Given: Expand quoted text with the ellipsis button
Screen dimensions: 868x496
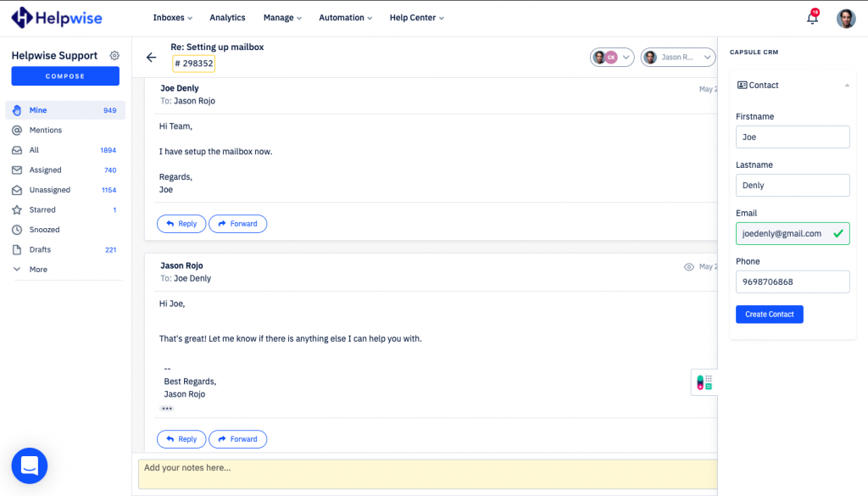Looking at the screenshot, I should tap(167, 409).
